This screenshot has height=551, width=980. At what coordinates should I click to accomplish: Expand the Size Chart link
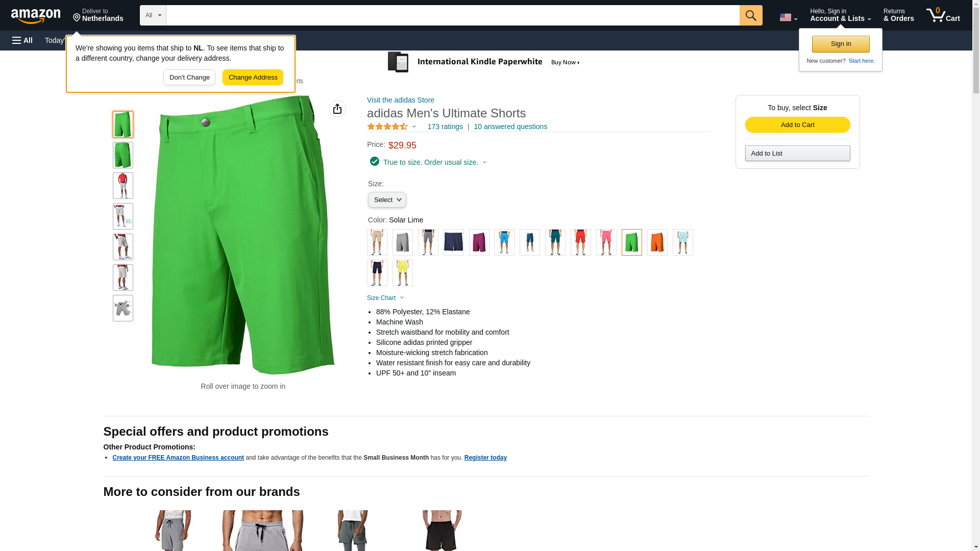(385, 298)
